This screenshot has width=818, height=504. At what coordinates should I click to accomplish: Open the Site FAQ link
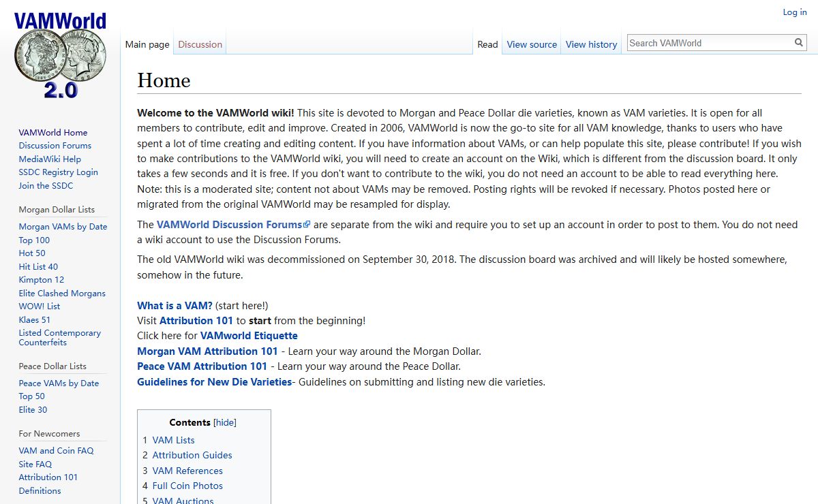pyautogui.click(x=35, y=464)
